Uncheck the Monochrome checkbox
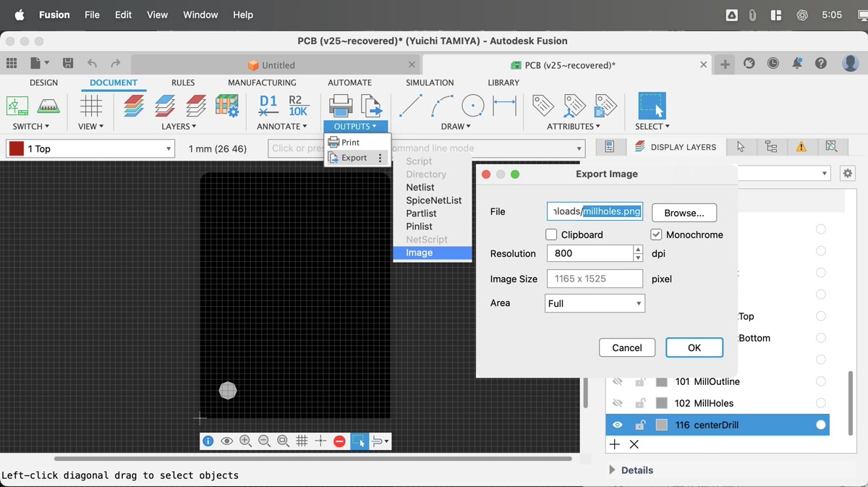This screenshot has width=868, height=487. (656, 234)
